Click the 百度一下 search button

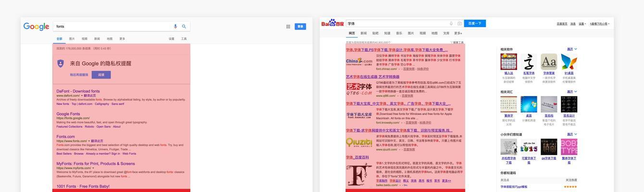coord(475,23)
